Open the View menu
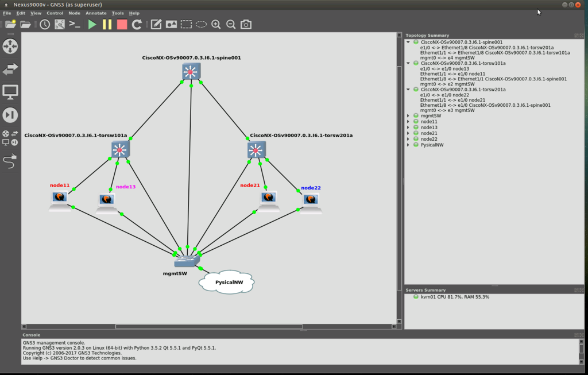This screenshot has height=375, width=588. point(36,13)
